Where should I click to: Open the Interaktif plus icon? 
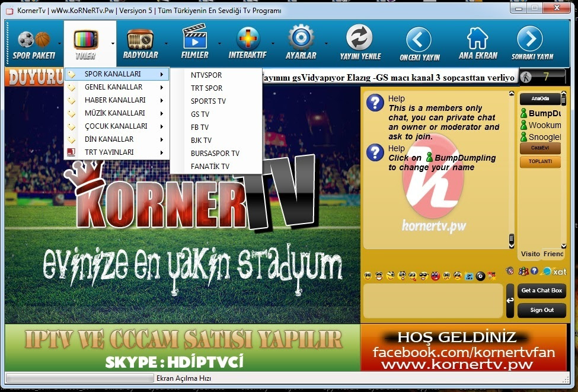tap(248, 39)
